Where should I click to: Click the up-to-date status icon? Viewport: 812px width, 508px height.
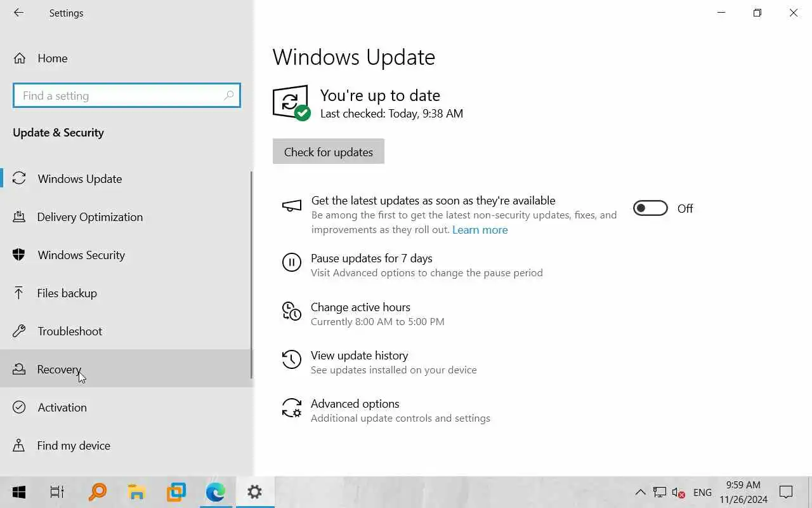pos(291,103)
